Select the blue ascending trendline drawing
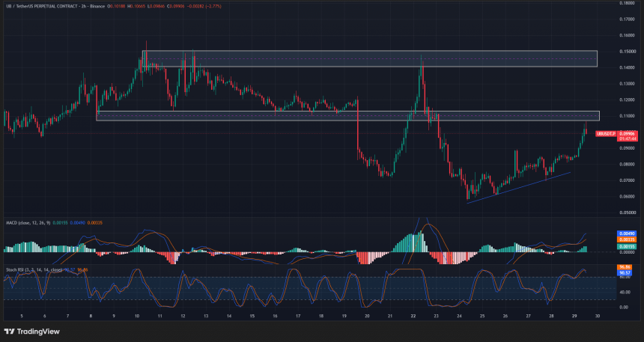The image size is (644, 342). 519,187
